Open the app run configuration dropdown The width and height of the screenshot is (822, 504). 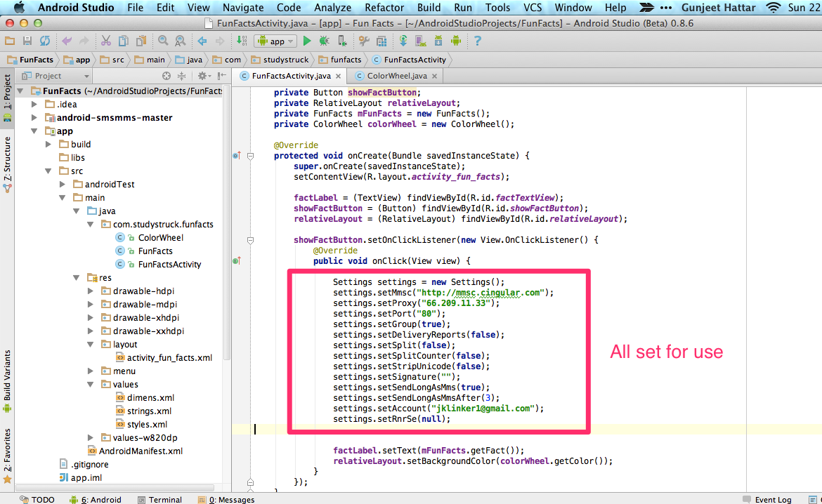[275, 41]
